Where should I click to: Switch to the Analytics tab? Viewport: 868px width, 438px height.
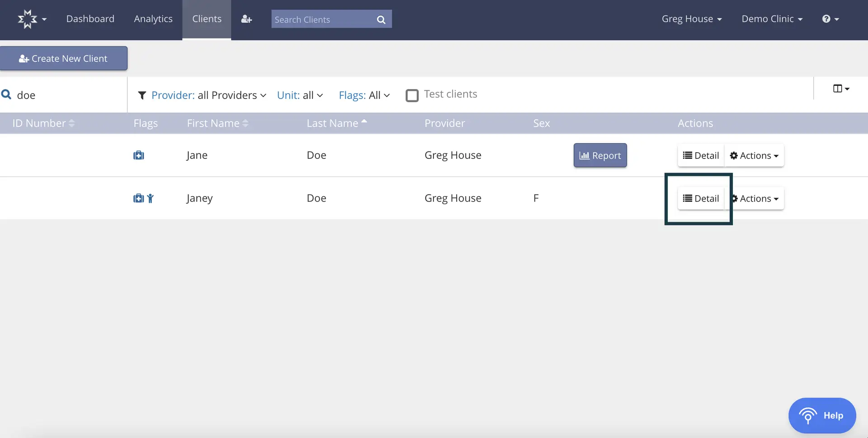coord(153,19)
